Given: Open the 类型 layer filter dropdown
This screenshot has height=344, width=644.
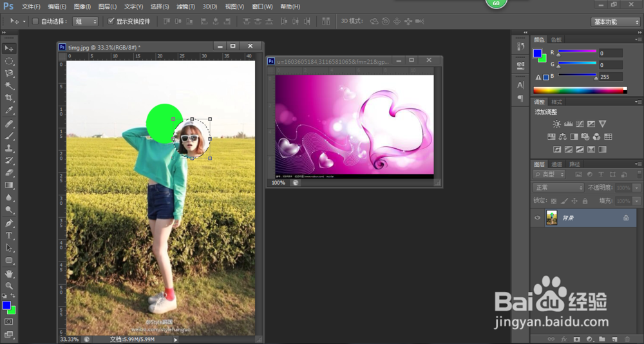Looking at the screenshot, I should [x=549, y=175].
